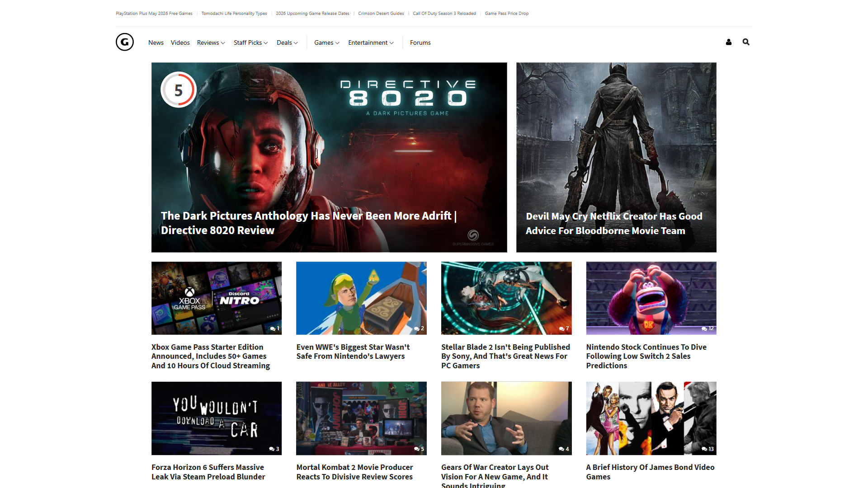Read Gears Of War Creator article title

(495, 475)
